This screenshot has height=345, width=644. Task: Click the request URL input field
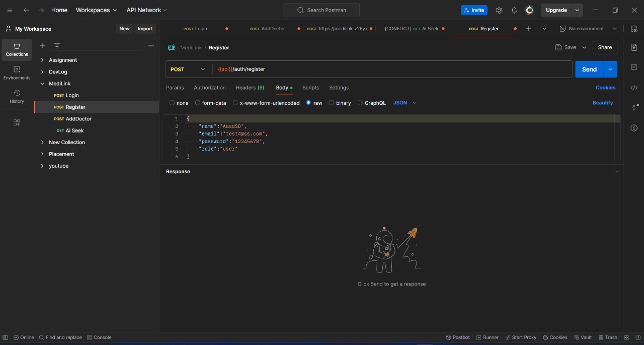tap(352, 69)
